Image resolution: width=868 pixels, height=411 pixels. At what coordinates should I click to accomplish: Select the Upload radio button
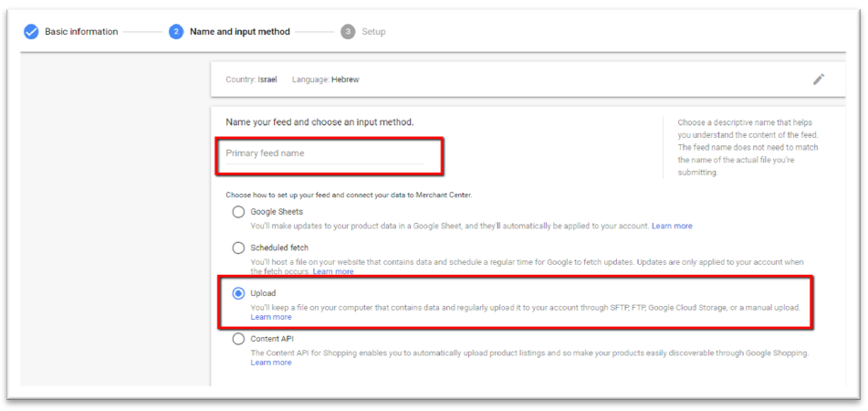[x=238, y=293]
